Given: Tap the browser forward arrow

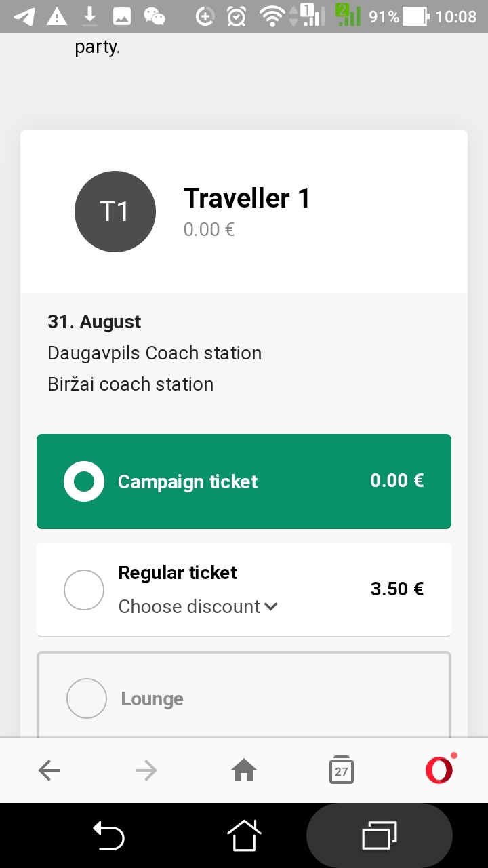Looking at the screenshot, I should click(x=146, y=770).
